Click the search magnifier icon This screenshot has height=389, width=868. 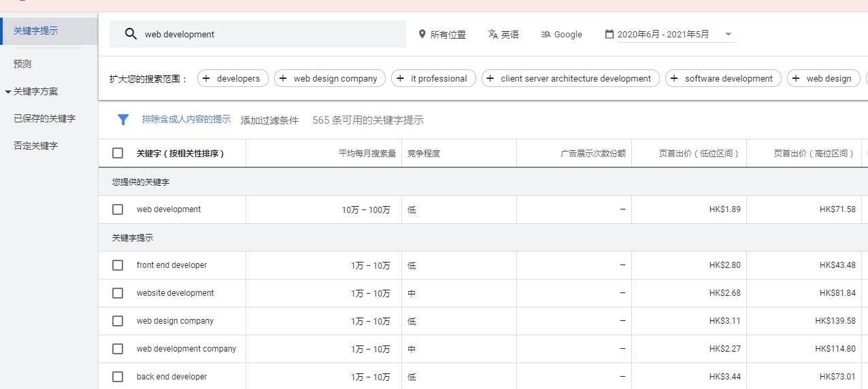[x=131, y=34]
